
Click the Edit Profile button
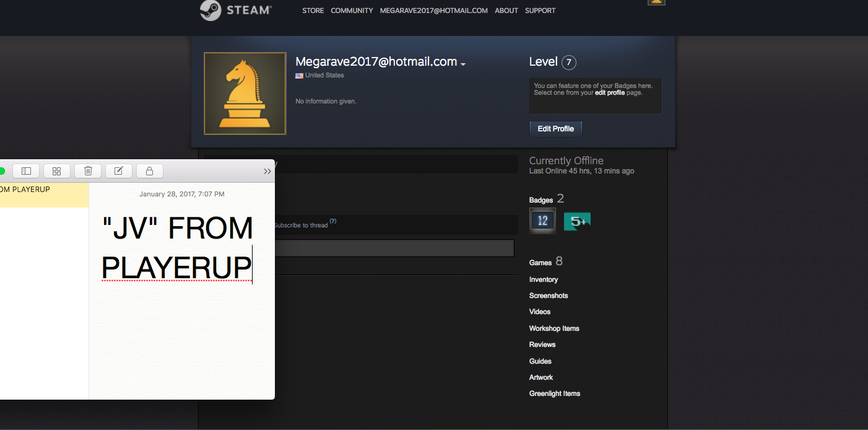(555, 129)
